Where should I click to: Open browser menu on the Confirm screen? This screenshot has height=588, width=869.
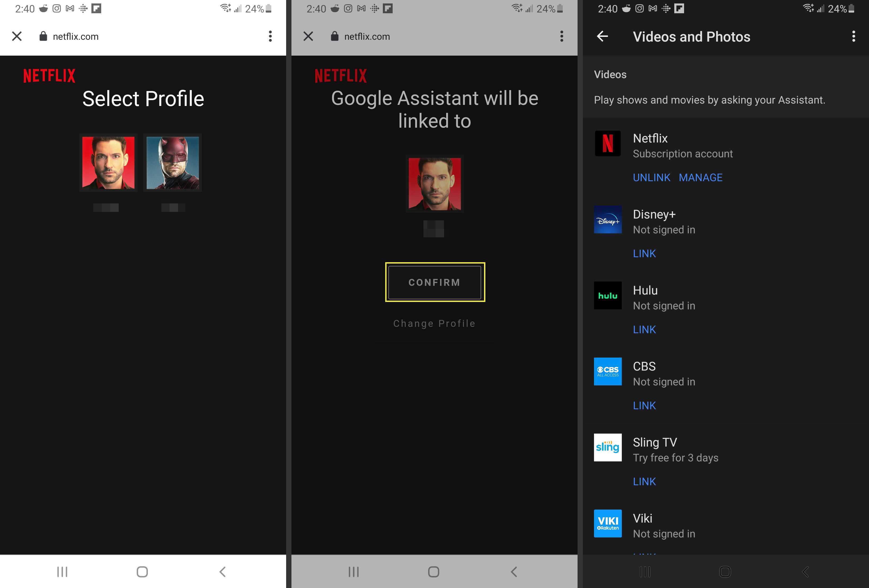[x=561, y=36]
